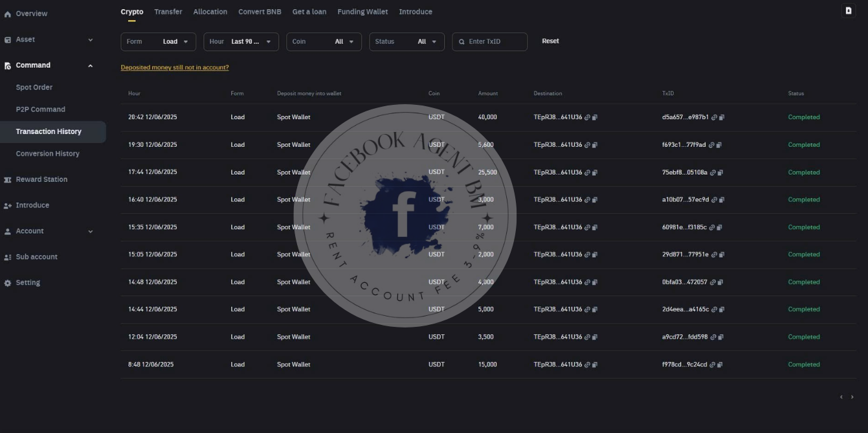This screenshot has width=868, height=433.
Task: Copy TxID f693c1...77f9ad
Action: (x=719, y=145)
